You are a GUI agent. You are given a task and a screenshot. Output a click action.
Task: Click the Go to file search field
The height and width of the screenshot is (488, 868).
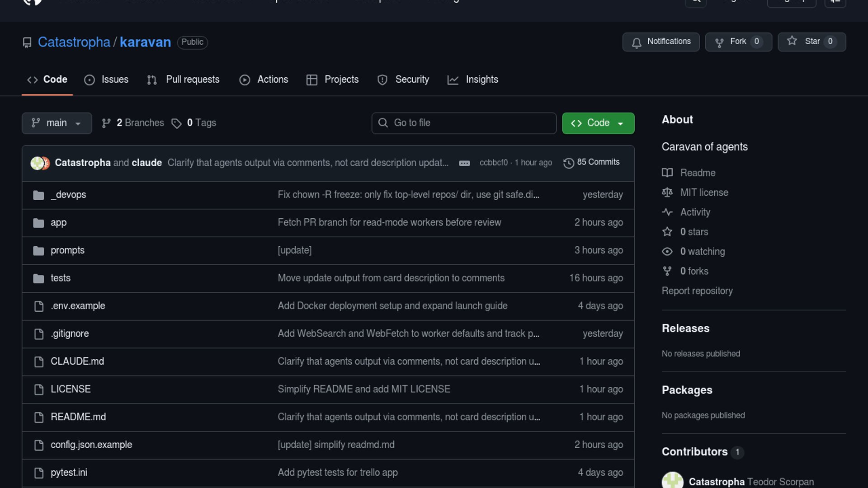464,123
